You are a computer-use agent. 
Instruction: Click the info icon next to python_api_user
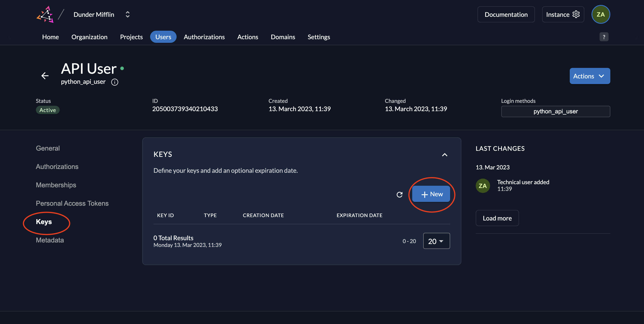click(114, 82)
